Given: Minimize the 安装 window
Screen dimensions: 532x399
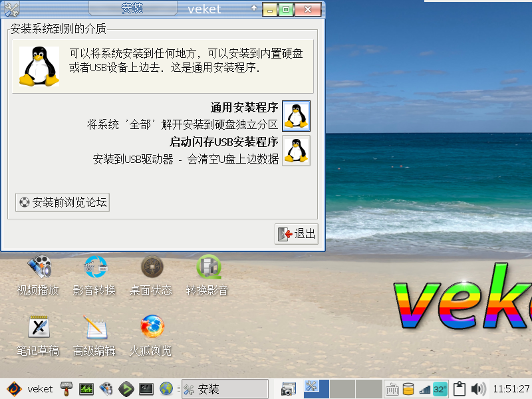Looking at the screenshot, I should 270,10.
